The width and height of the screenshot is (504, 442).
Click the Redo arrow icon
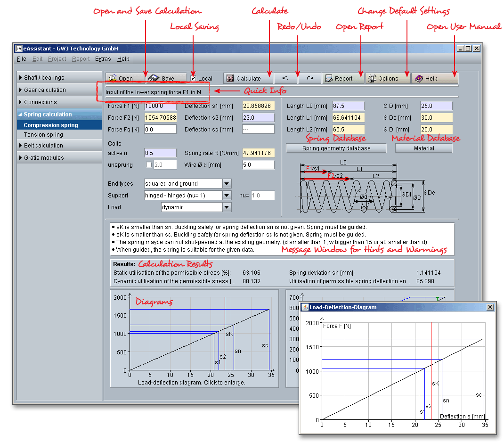pyautogui.click(x=309, y=78)
